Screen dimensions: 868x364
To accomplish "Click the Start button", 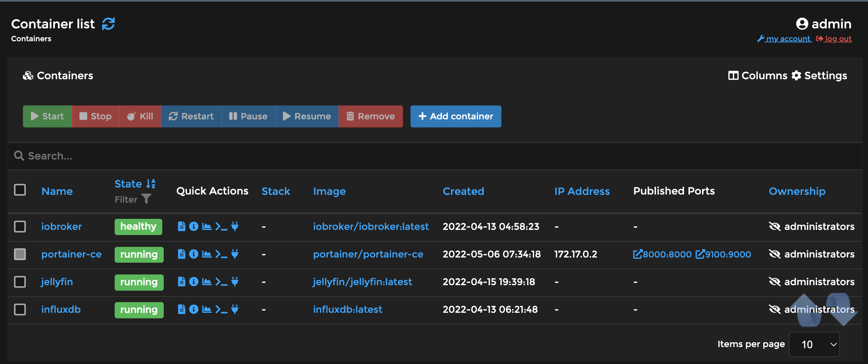I will pyautogui.click(x=47, y=116).
